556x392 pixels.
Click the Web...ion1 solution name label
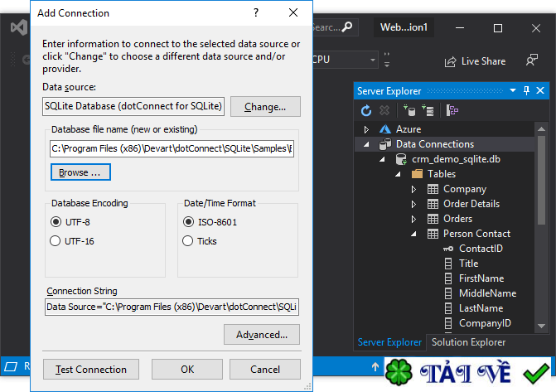[x=404, y=27]
